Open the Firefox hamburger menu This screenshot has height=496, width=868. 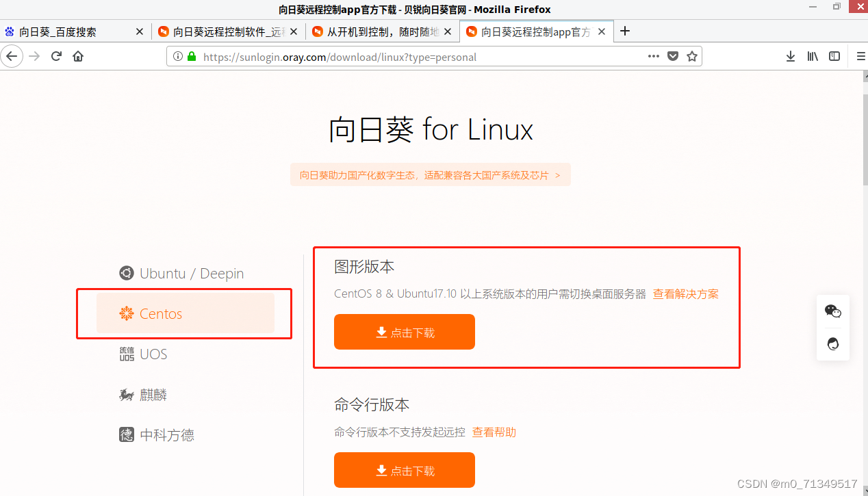tap(860, 56)
